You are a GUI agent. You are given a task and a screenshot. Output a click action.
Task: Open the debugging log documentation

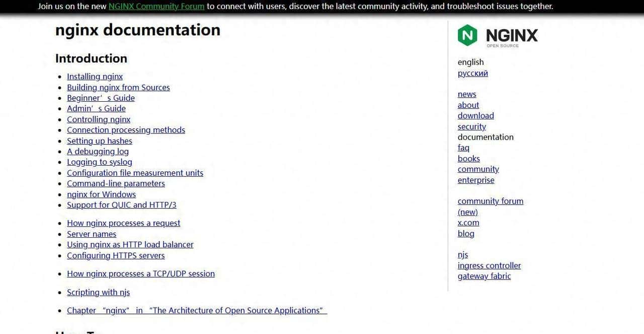(98, 151)
